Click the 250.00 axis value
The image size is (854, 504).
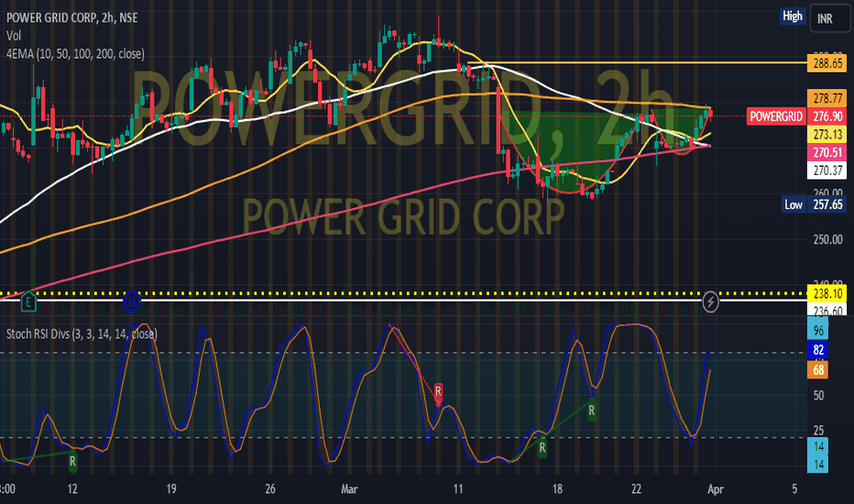pyautogui.click(x=827, y=239)
